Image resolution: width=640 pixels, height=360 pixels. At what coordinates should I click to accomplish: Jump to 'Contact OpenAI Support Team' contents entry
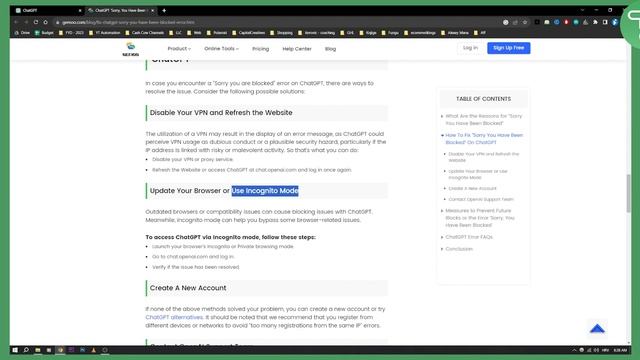(x=481, y=200)
